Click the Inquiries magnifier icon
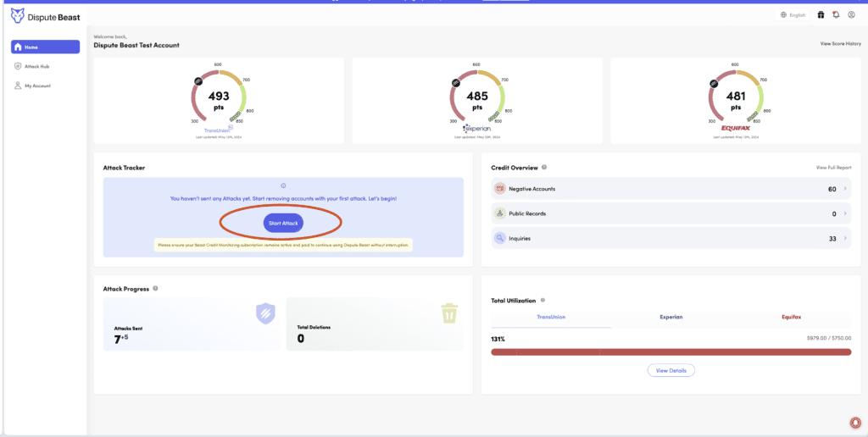 click(x=500, y=239)
